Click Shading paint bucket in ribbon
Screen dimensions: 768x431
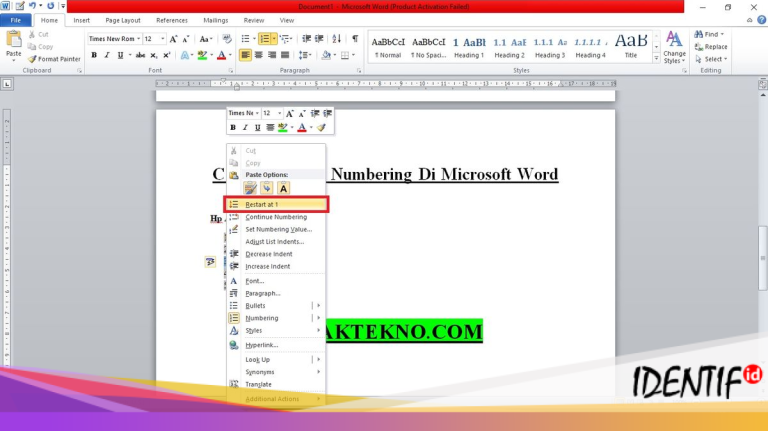pos(326,55)
